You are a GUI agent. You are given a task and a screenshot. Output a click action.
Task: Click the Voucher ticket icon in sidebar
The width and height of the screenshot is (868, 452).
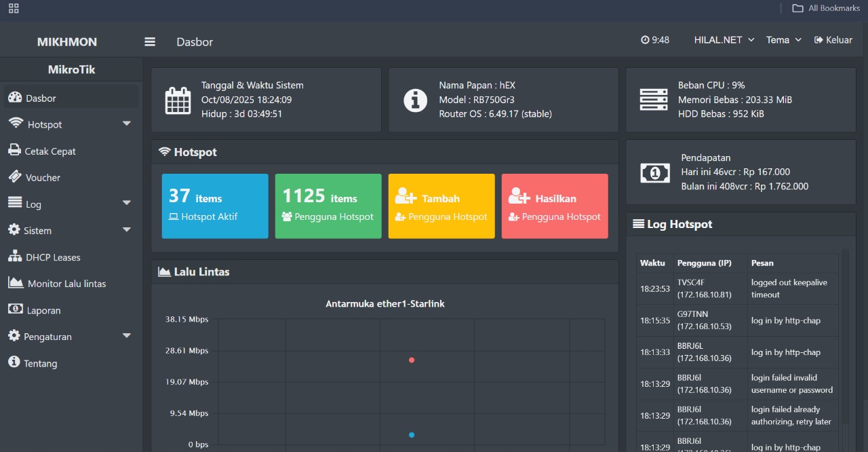14,177
